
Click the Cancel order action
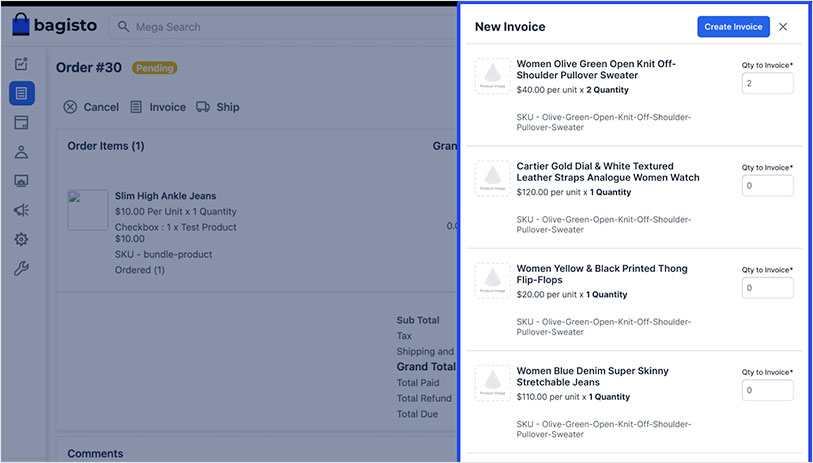[91, 107]
